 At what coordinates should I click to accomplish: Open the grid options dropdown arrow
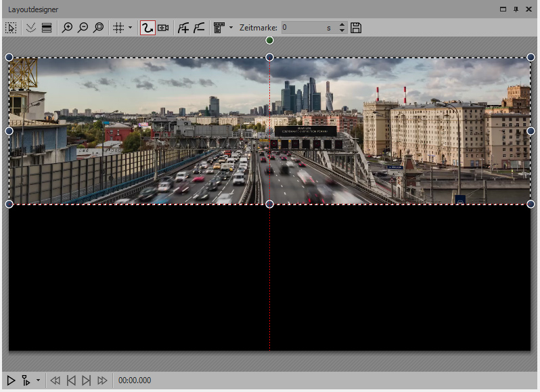130,28
